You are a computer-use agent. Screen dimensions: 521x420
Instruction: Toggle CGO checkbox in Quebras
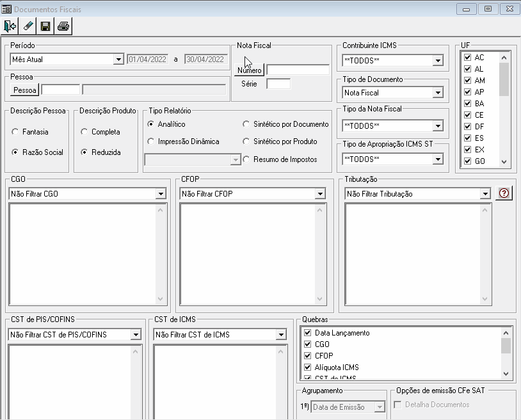tap(307, 344)
